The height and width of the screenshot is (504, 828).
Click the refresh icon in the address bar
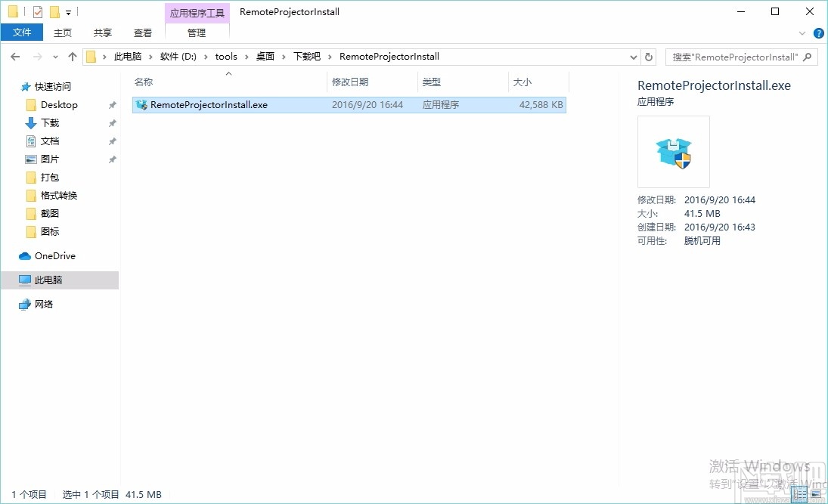[x=649, y=56]
